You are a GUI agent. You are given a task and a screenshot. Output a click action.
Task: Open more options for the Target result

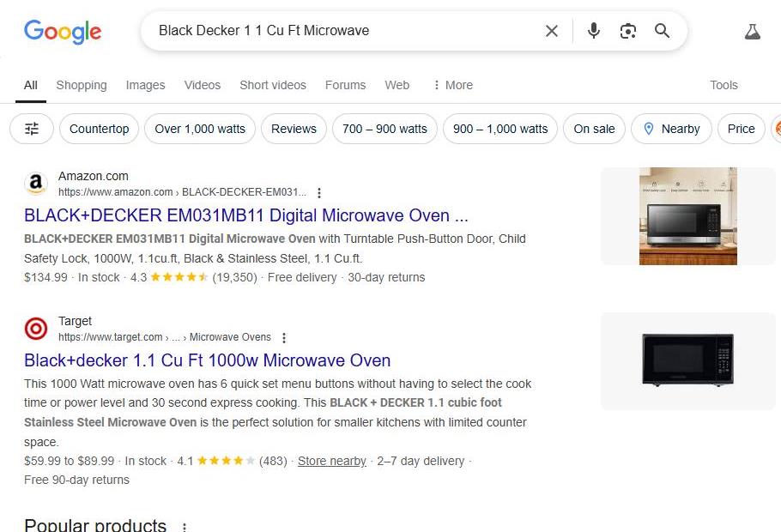tap(284, 338)
